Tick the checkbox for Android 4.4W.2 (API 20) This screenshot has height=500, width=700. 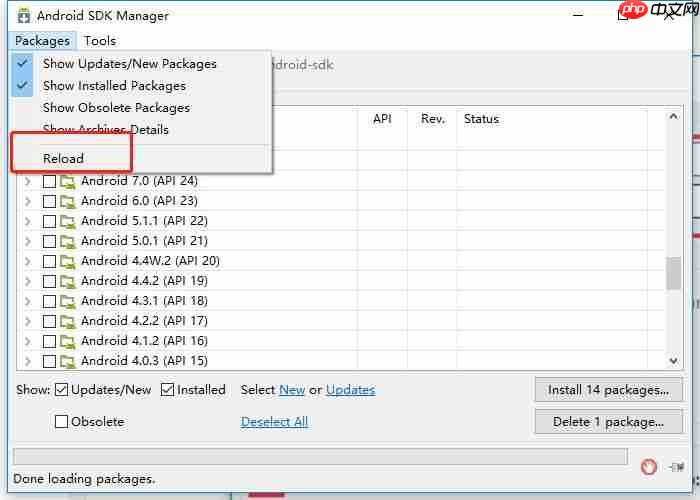pos(49,262)
